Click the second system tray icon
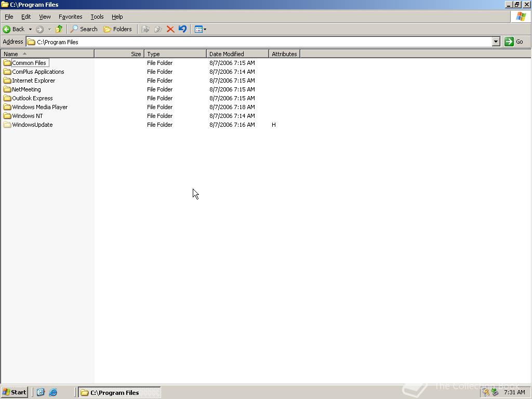The height and width of the screenshot is (399, 532). 495,392
